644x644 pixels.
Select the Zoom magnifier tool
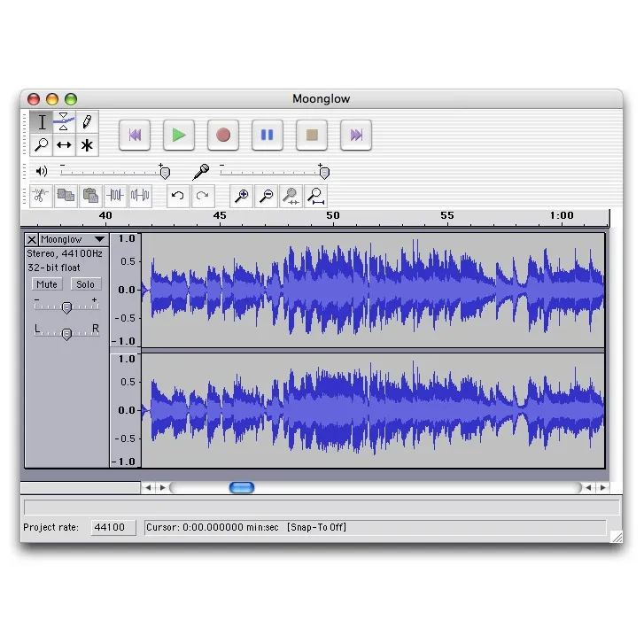point(42,145)
